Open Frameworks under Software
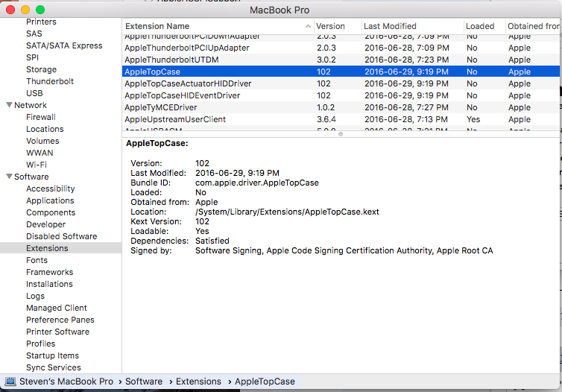Screen dimensions: 562x392 pyautogui.click(x=49, y=272)
